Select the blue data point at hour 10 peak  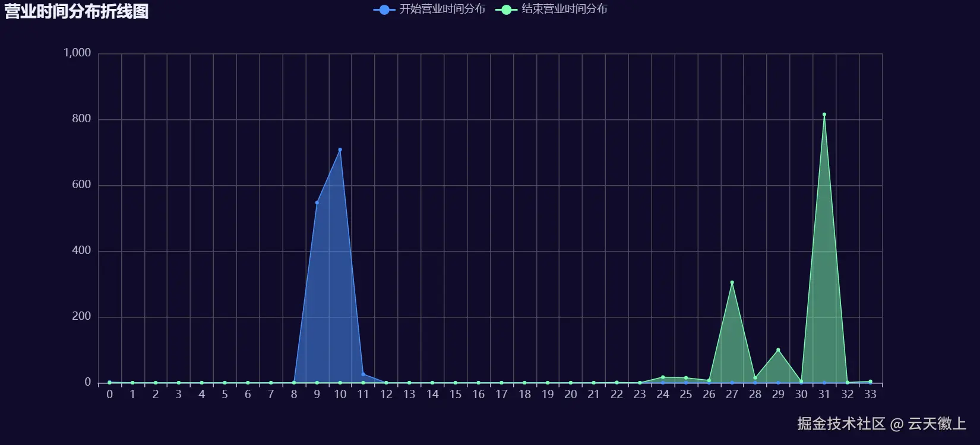pos(340,150)
